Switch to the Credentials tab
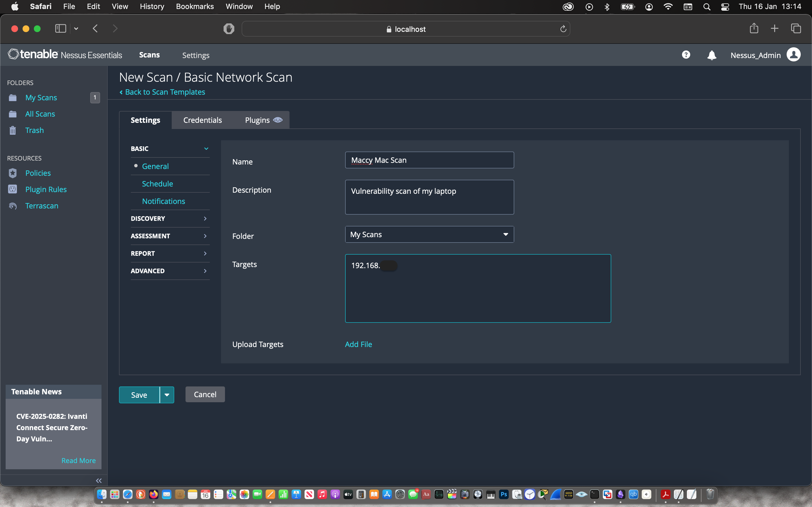The width and height of the screenshot is (812, 507). point(202,120)
